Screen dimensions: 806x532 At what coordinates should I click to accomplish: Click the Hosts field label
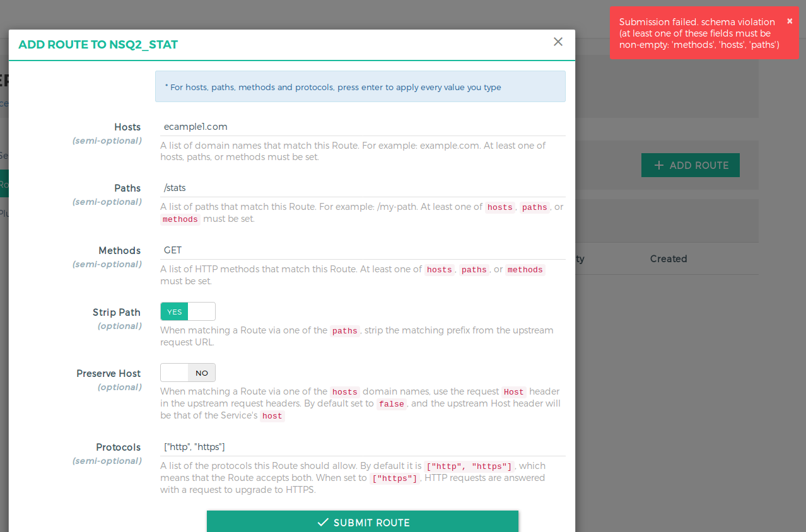(x=127, y=127)
